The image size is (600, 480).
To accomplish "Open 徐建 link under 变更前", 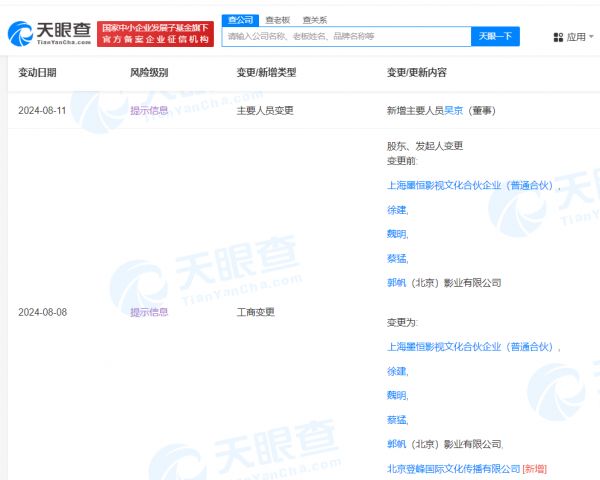I will 396,210.
